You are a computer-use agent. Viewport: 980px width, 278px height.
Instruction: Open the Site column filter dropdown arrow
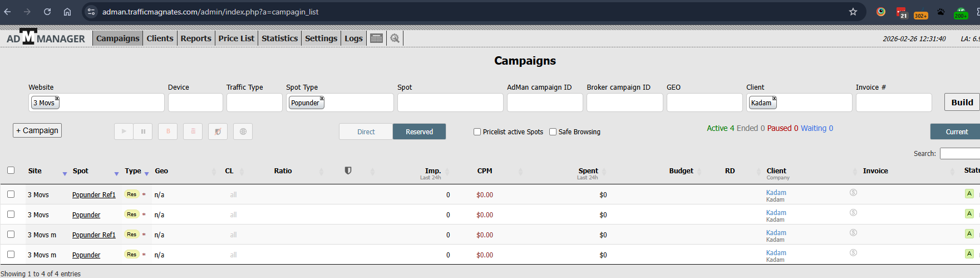tap(65, 174)
